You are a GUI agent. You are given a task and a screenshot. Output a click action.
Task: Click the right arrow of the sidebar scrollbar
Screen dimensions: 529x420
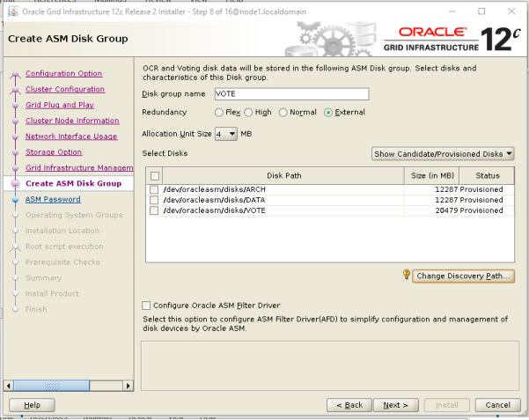128,386
